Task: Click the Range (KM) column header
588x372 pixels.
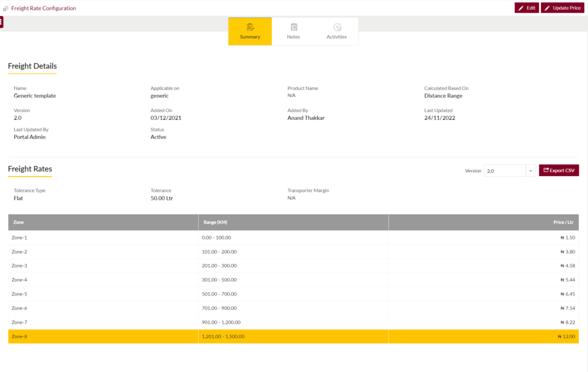Action: (293, 222)
